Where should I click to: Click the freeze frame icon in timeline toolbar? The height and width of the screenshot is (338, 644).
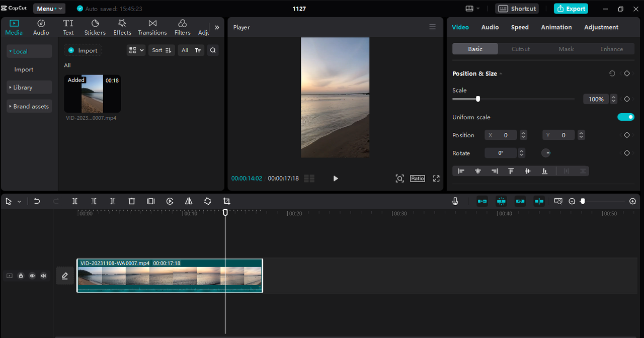150,201
